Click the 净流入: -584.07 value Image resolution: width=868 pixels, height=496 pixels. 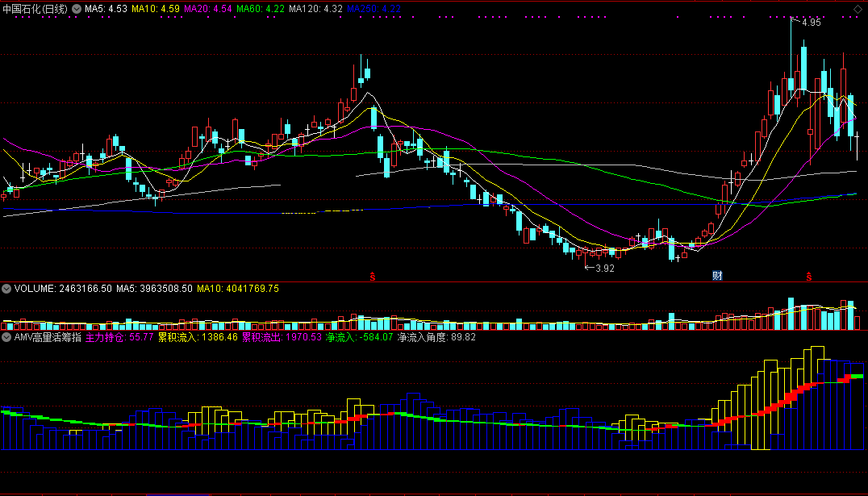click(359, 336)
